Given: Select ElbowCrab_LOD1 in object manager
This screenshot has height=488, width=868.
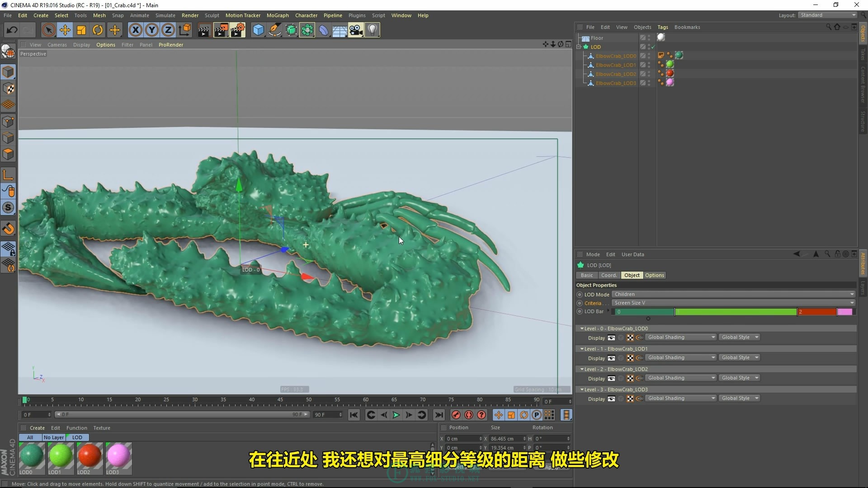Looking at the screenshot, I should (615, 65).
